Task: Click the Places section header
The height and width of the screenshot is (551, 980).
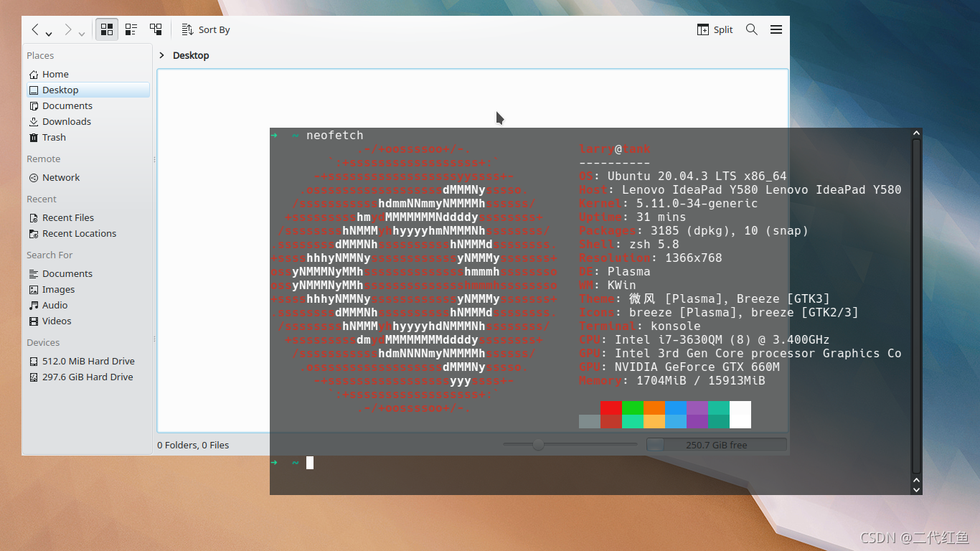Action: tap(40, 55)
